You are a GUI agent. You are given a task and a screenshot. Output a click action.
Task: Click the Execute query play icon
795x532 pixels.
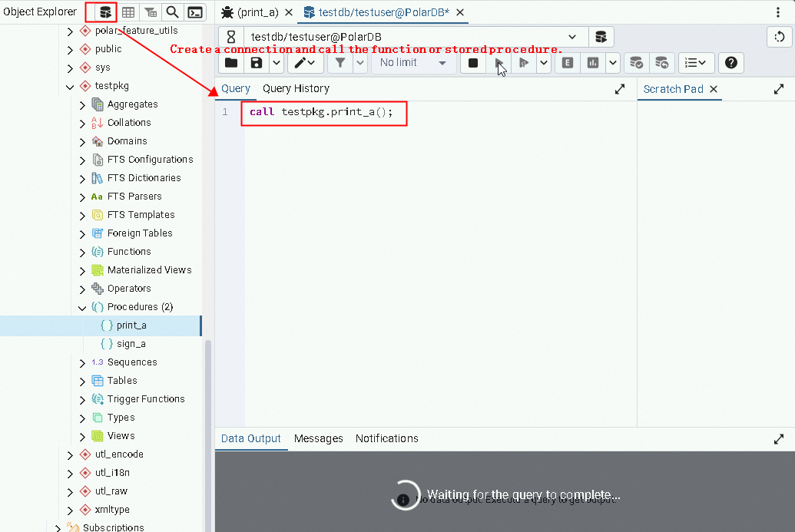pyautogui.click(x=499, y=63)
